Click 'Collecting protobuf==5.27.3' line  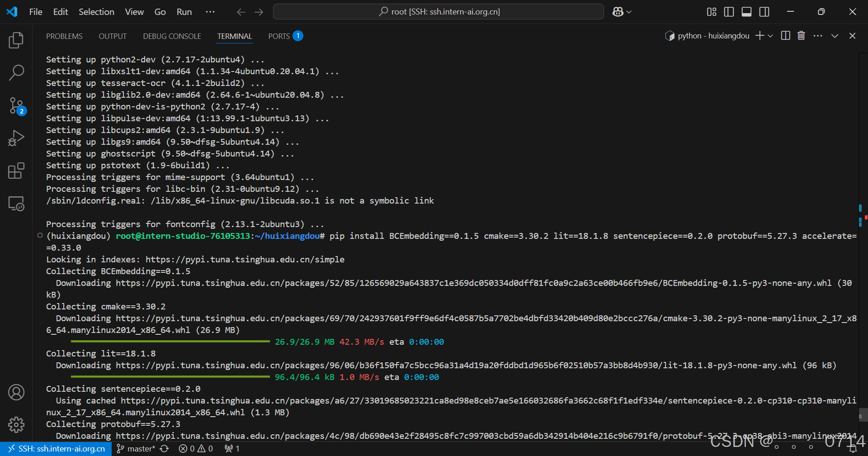113,424
